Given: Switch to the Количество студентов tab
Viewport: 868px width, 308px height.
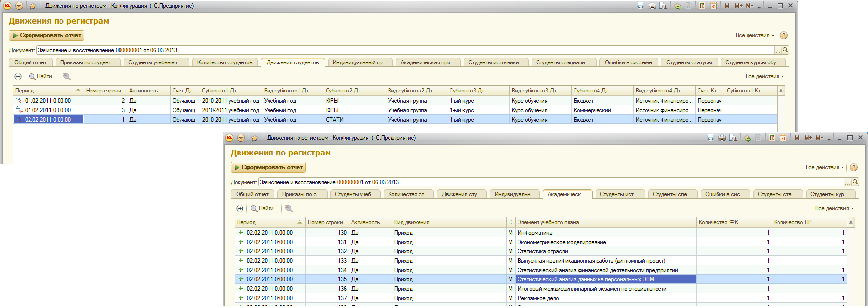Looking at the screenshot, I should pyautogui.click(x=225, y=62).
